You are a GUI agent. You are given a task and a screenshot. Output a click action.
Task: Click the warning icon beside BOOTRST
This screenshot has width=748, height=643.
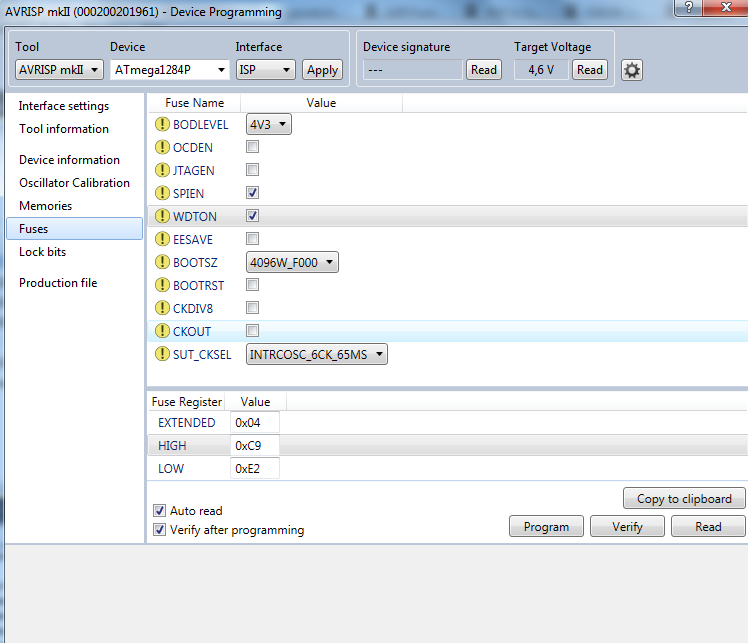(x=162, y=285)
